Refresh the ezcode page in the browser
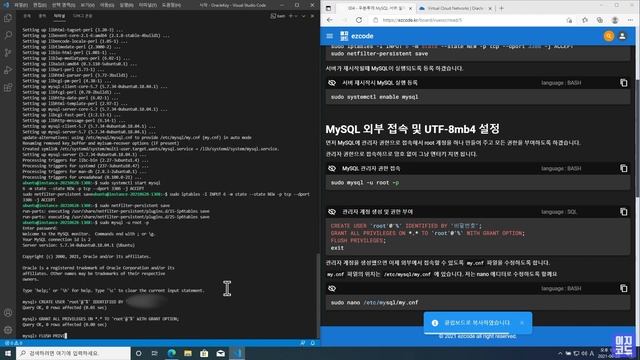This screenshot has width=640, height=360. point(359,20)
